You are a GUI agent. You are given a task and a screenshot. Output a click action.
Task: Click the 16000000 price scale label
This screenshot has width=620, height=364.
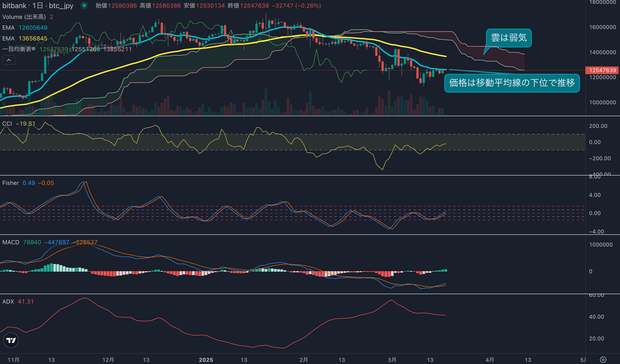602,27
